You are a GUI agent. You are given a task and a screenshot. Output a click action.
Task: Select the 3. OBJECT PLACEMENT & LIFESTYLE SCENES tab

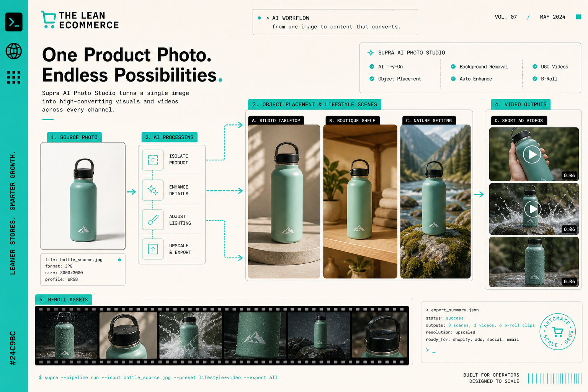(315, 105)
